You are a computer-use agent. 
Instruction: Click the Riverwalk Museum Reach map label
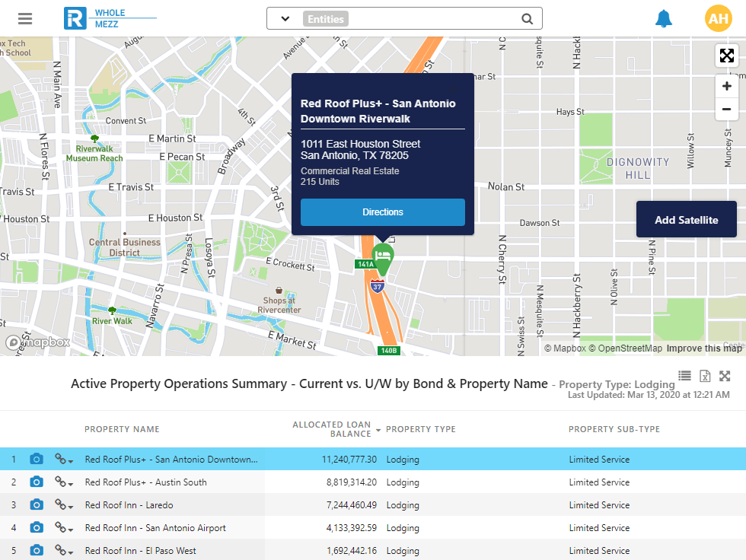click(94, 153)
